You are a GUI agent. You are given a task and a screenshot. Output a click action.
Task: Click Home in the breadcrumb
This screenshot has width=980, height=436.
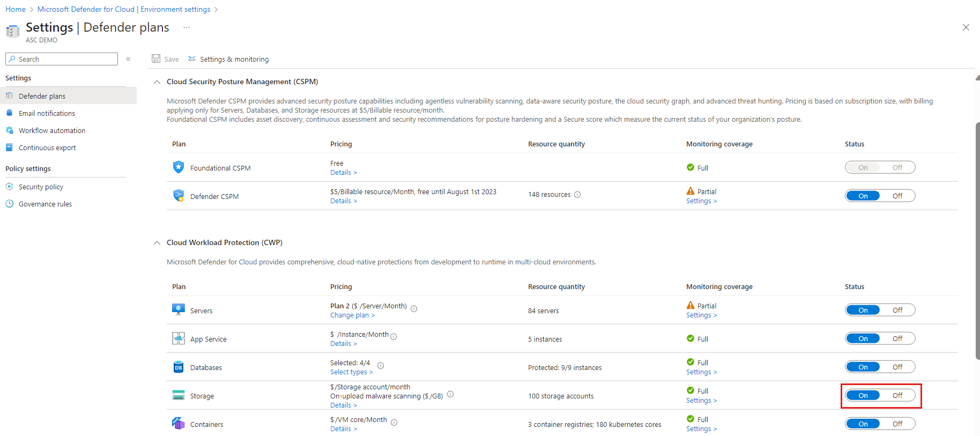(x=16, y=9)
